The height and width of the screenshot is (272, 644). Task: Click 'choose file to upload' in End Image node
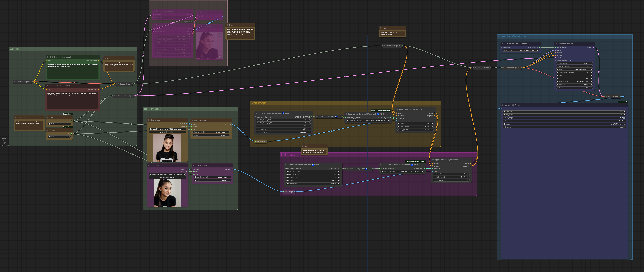[x=167, y=178]
